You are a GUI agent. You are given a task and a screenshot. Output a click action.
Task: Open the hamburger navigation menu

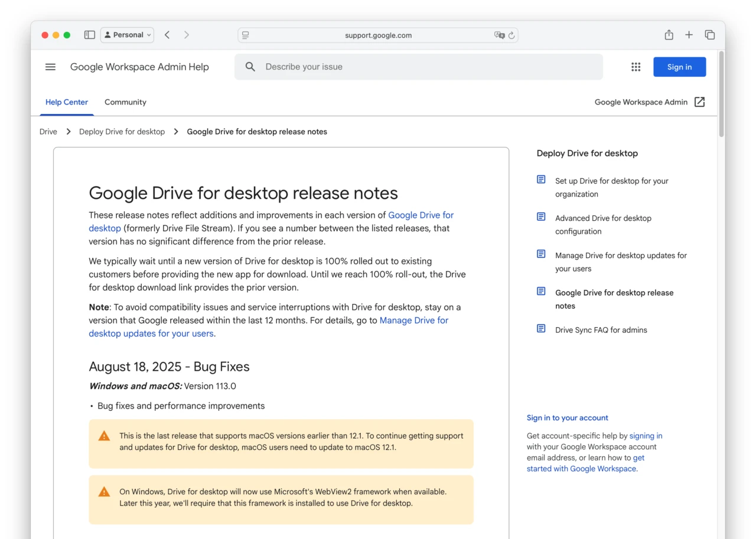tap(50, 67)
